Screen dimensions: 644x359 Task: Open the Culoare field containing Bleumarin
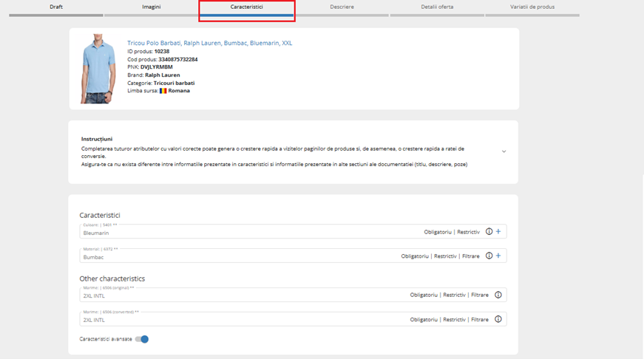(244, 233)
